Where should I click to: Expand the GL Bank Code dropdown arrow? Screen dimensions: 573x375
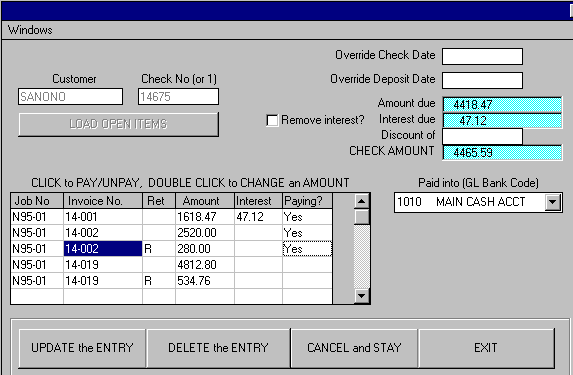tap(553, 202)
